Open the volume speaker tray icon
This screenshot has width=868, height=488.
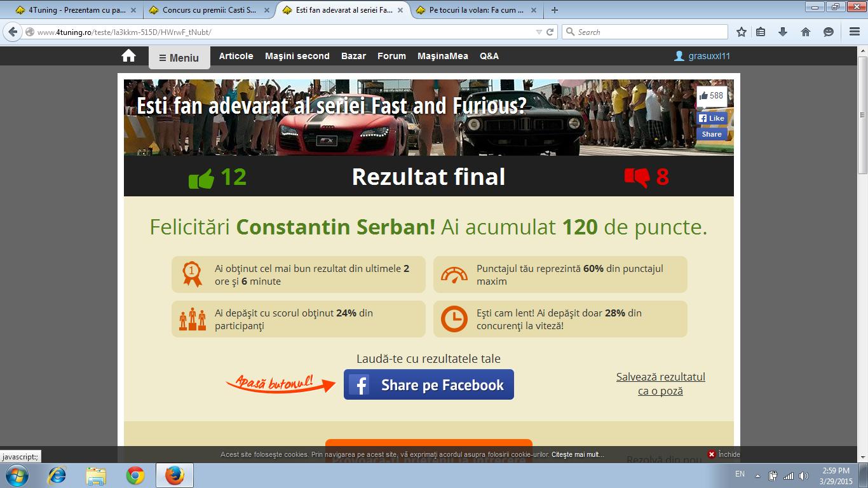coord(804,475)
